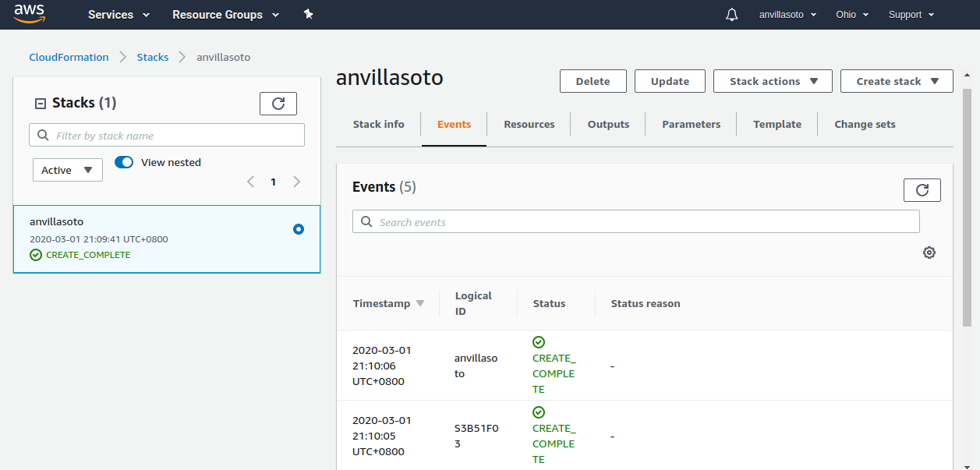Open the Support dropdown menu
The height and width of the screenshot is (470, 980).
(911, 15)
